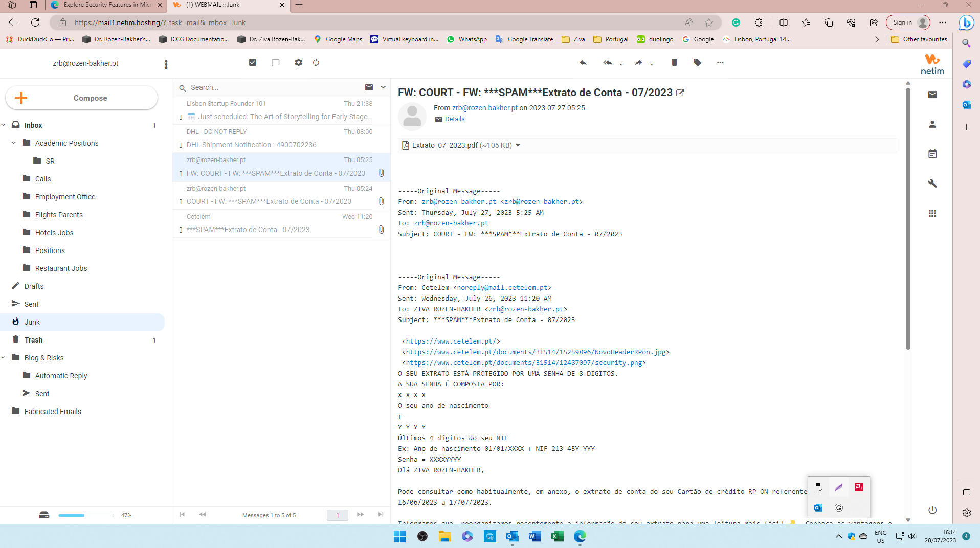Click the Reply arrow icon
The image size is (980, 548).
583,63
